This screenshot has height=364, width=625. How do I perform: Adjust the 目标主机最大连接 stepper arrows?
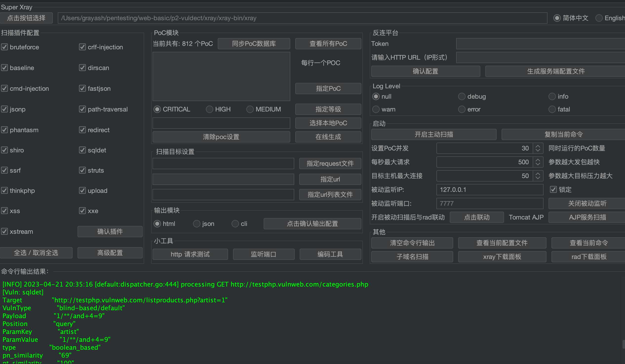(537, 176)
